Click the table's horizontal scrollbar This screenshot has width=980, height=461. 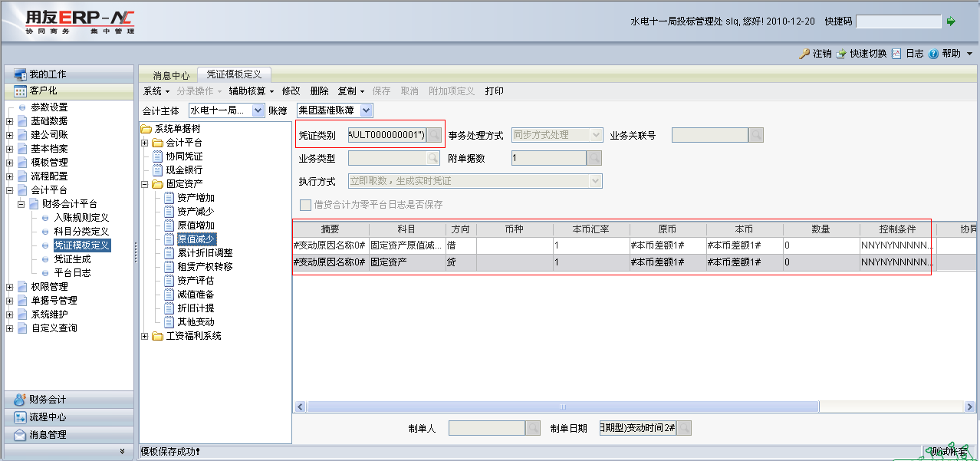pyautogui.click(x=563, y=407)
